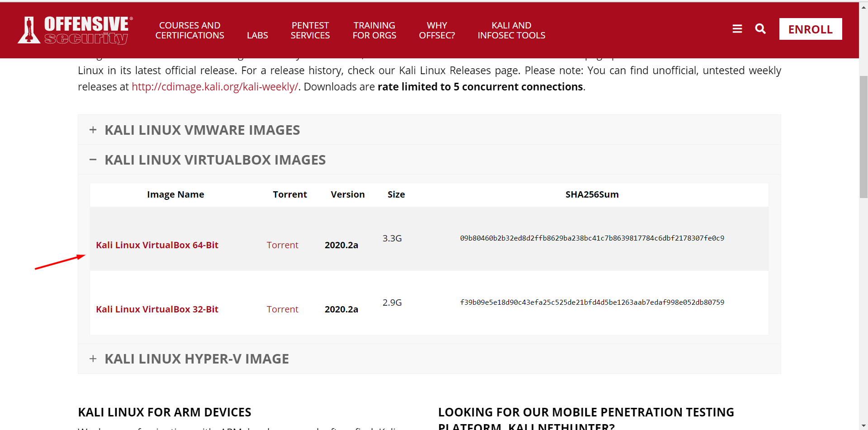The width and height of the screenshot is (868, 430).
Task: Click the Image Name column header
Action: (x=175, y=194)
